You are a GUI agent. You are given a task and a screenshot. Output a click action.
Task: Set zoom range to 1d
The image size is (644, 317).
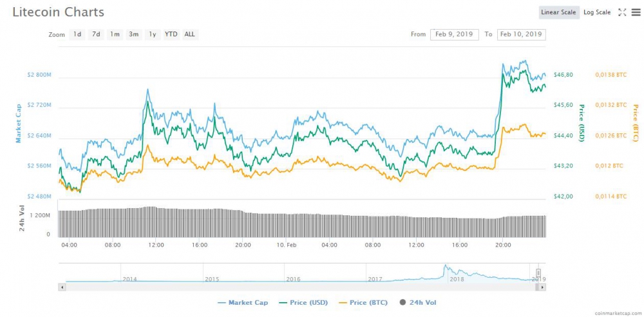point(77,35)
